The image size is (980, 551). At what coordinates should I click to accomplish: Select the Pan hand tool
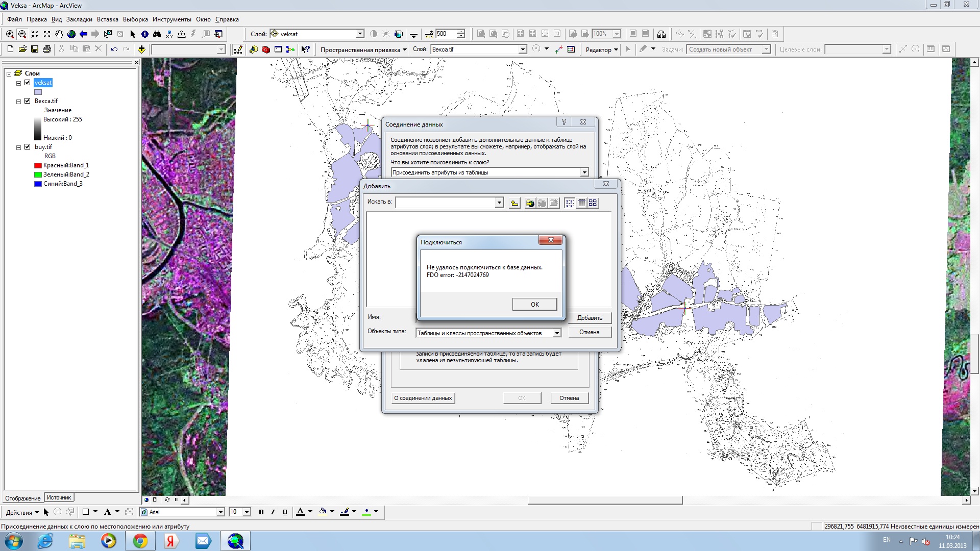click(59, 34)
